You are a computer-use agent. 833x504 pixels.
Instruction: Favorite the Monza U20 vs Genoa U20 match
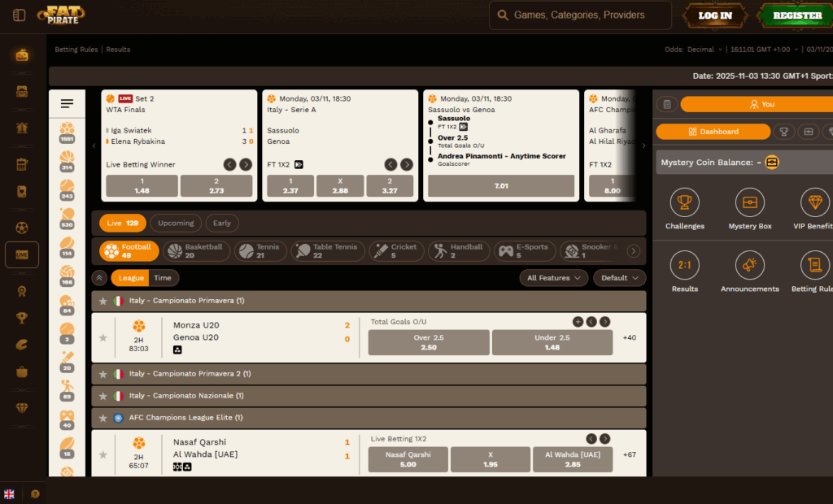[102, 337]
